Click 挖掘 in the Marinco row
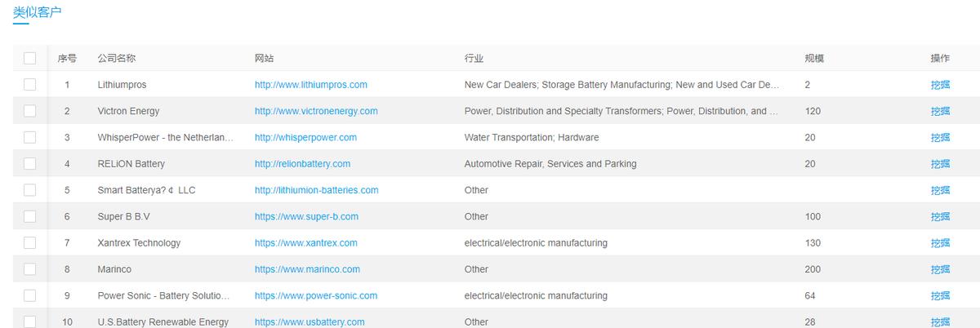The image size is (980, 328). pos(940,269)
